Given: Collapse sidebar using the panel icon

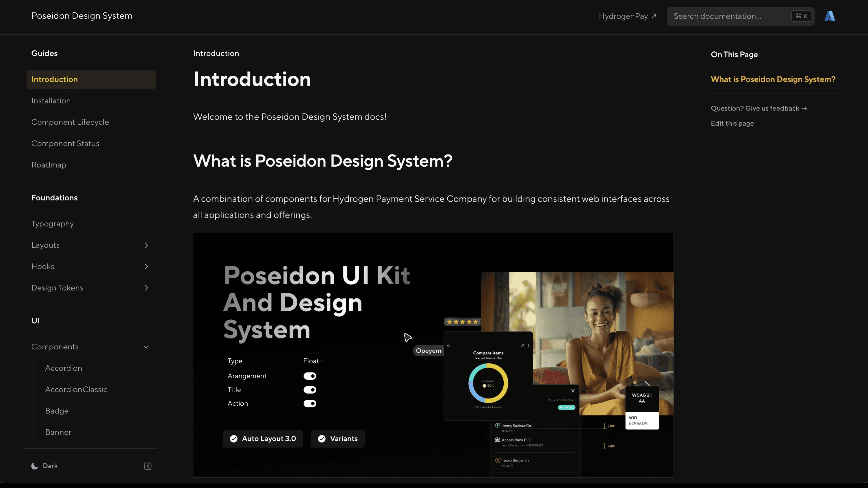Looking at the screenshot, I should coord(148,466).
